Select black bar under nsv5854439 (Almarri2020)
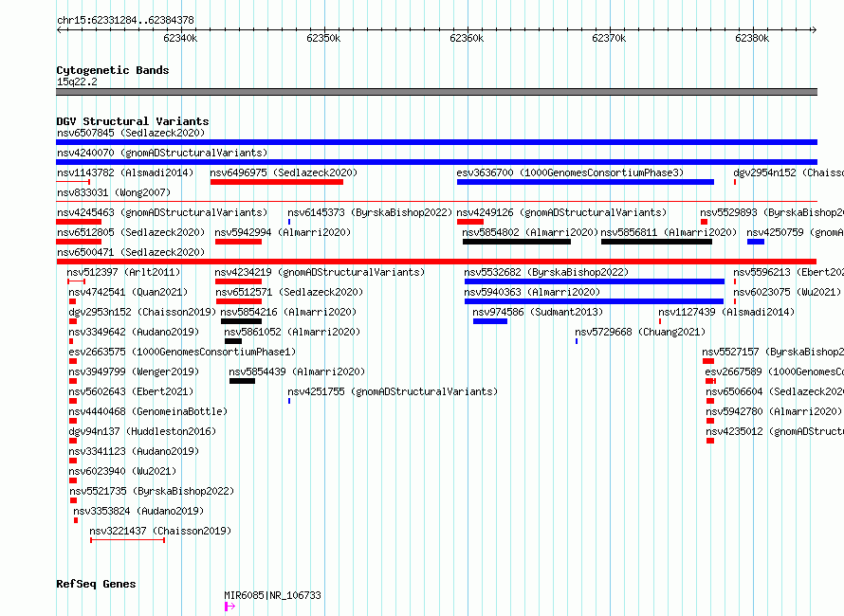This screenshot has width=844, height=616. tap(242, 381)
